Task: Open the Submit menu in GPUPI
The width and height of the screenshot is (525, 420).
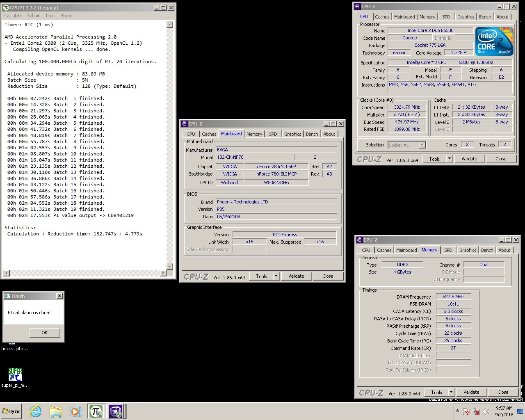Action: click(x=34, y=16)
